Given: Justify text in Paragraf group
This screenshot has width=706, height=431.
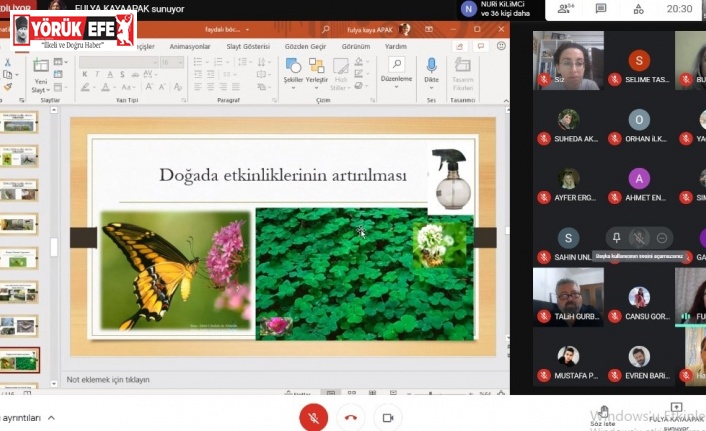Looking at the screenshot, I should [235, 86].
